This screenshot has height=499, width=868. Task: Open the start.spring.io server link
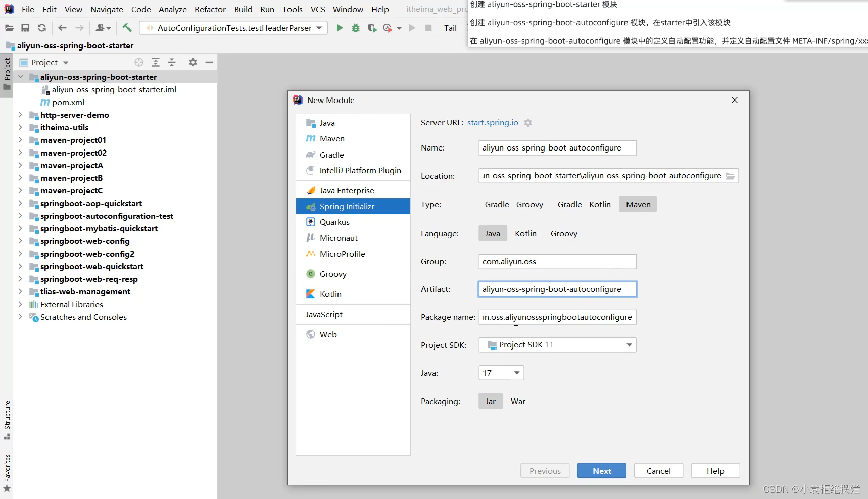(x=493, y=123)
